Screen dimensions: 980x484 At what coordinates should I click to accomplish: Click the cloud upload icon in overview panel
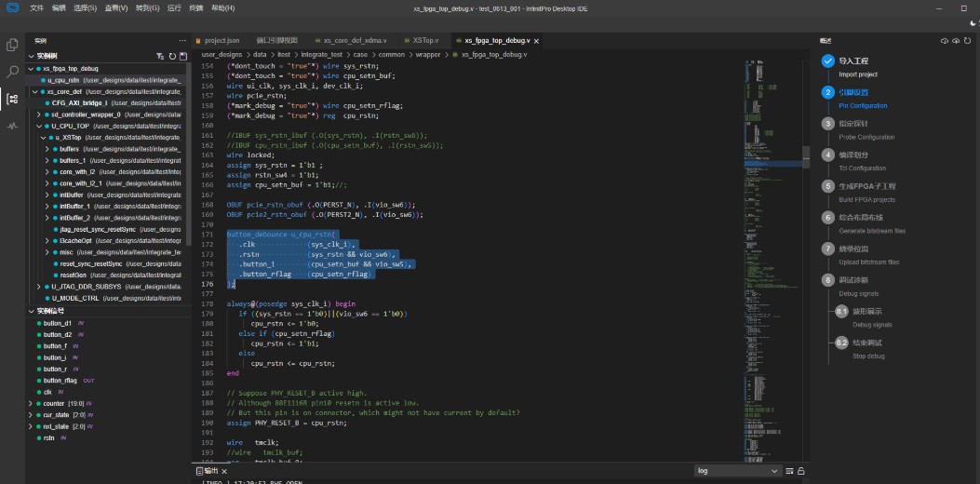tap(956, 41)
